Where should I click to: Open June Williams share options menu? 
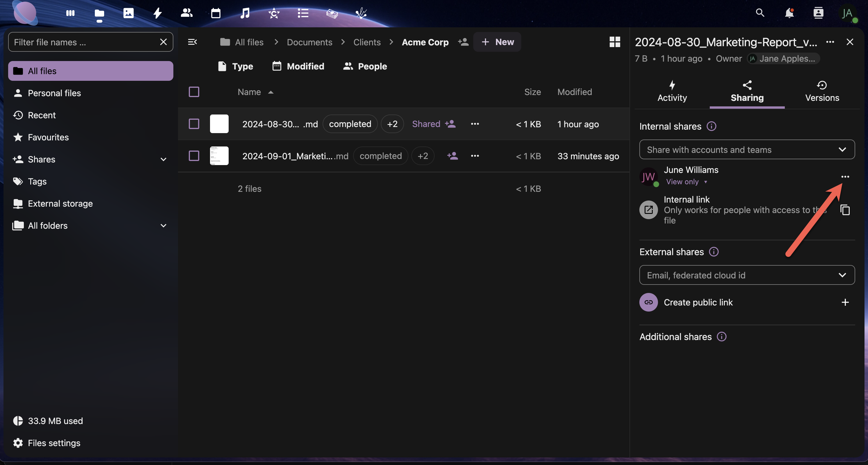(845, 176)
